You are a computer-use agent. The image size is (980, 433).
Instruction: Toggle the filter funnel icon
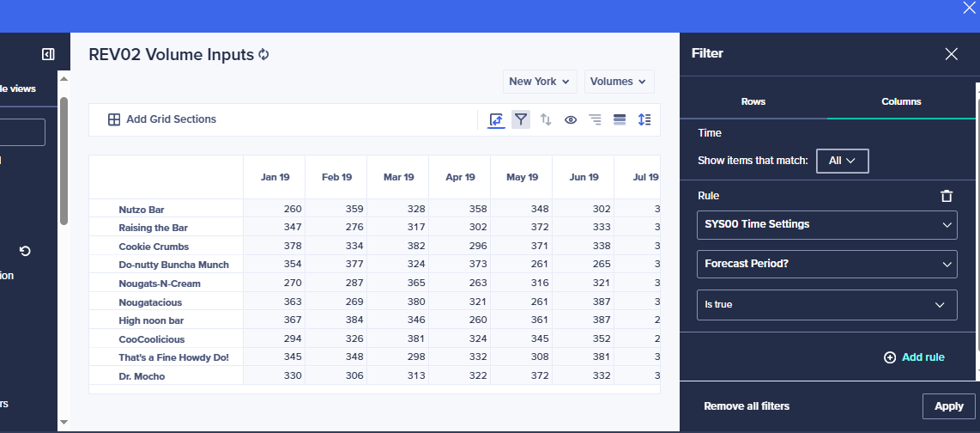point(521,119)
